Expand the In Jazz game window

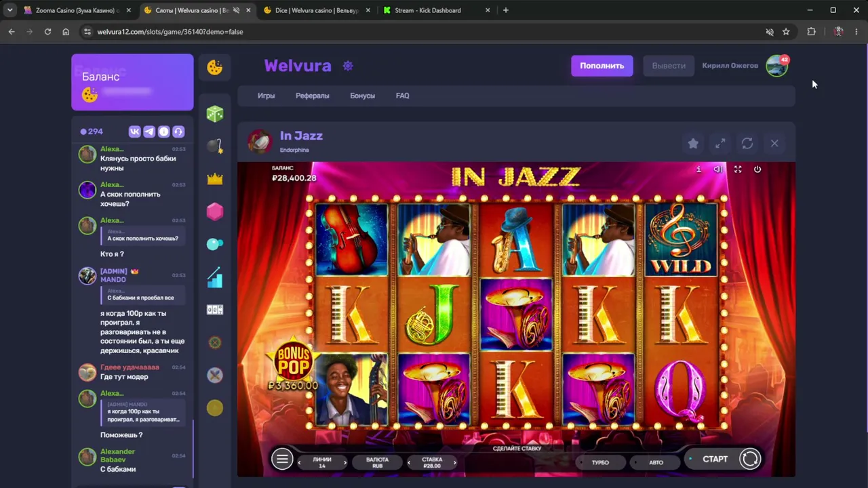coord(720,144)
